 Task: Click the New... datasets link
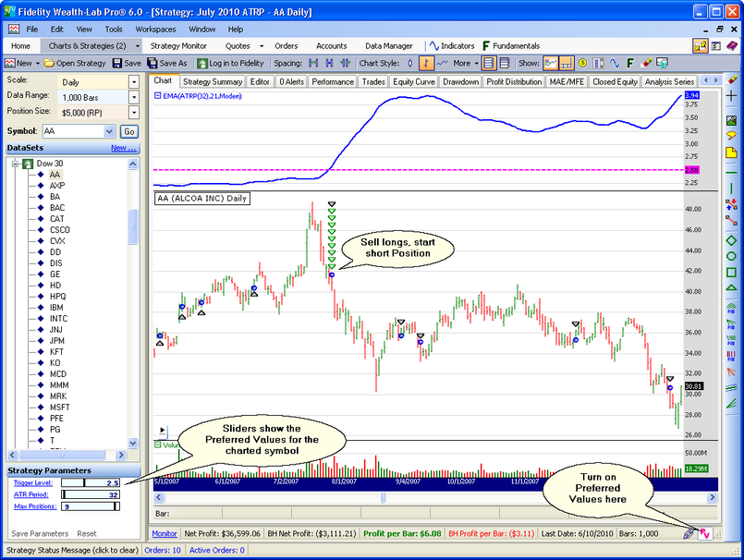(x=123, y=148)
